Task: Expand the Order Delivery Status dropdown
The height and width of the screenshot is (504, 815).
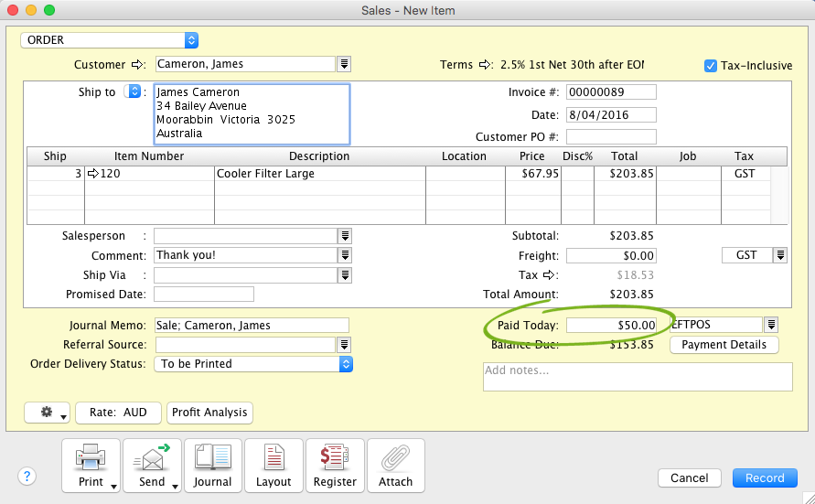Action: [x=346, y=364]
